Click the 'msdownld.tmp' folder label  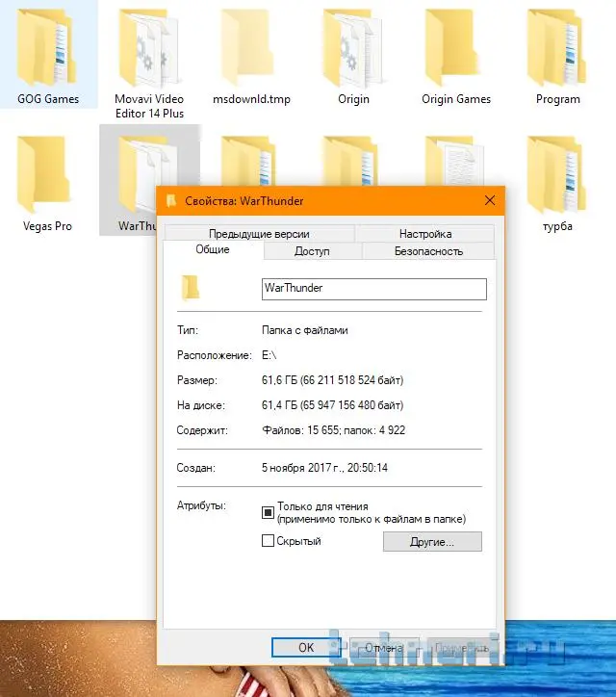pos(251,99)
